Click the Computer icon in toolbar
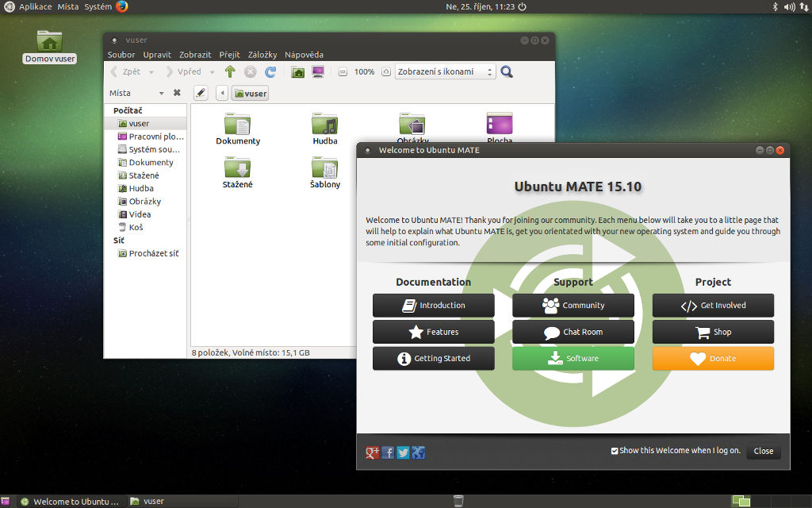Viewport: 812px width, 508px height. (x=318, y=71)
